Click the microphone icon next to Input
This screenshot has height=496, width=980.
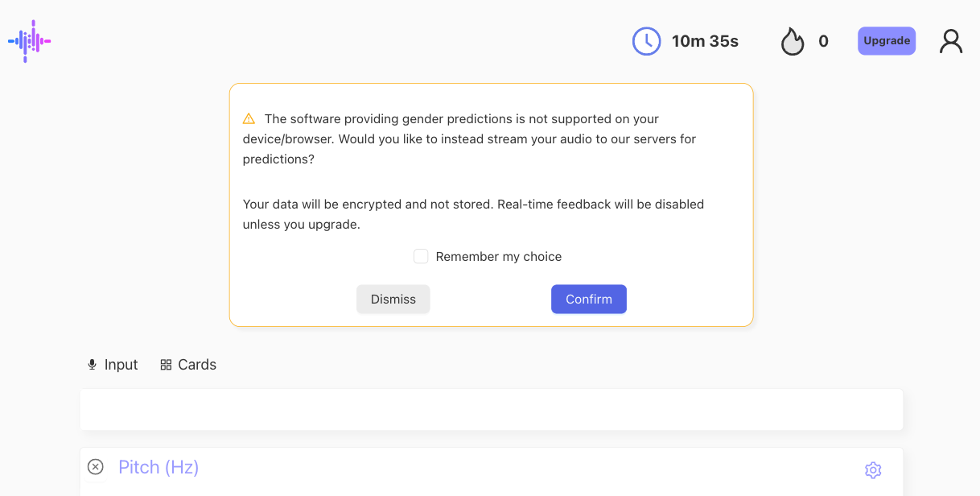point(92,365)
